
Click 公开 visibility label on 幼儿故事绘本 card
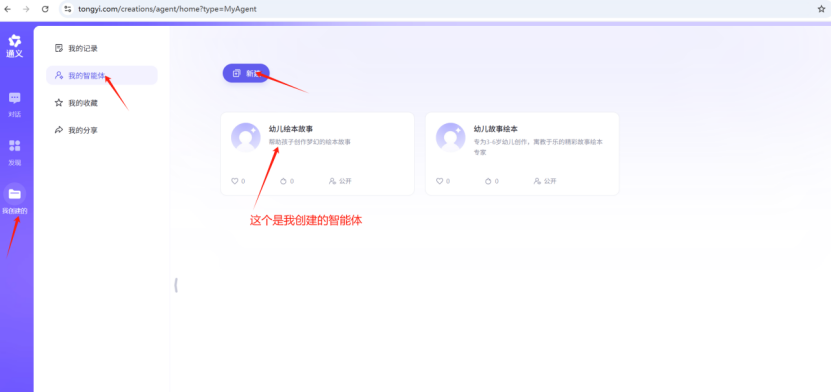pos(550,181)
